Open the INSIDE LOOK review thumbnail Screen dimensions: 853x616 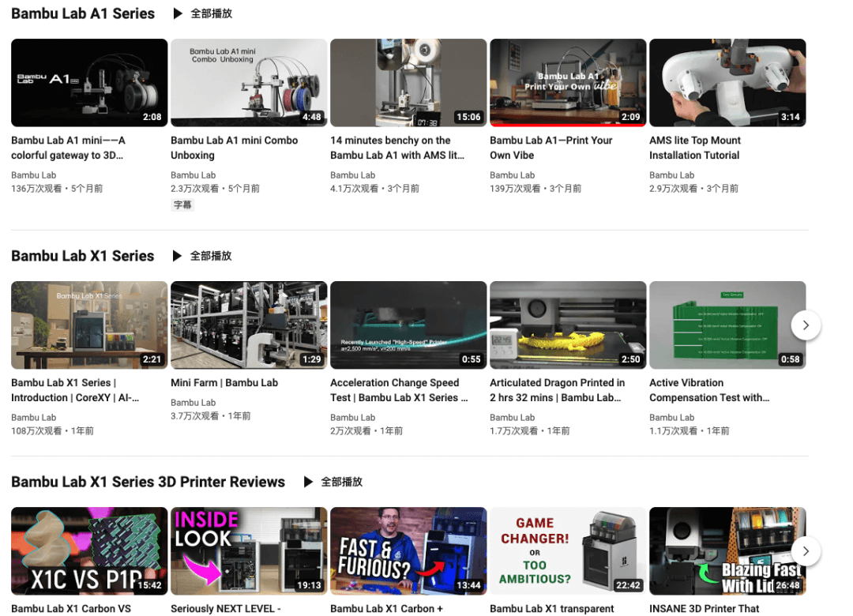(249, 550)
